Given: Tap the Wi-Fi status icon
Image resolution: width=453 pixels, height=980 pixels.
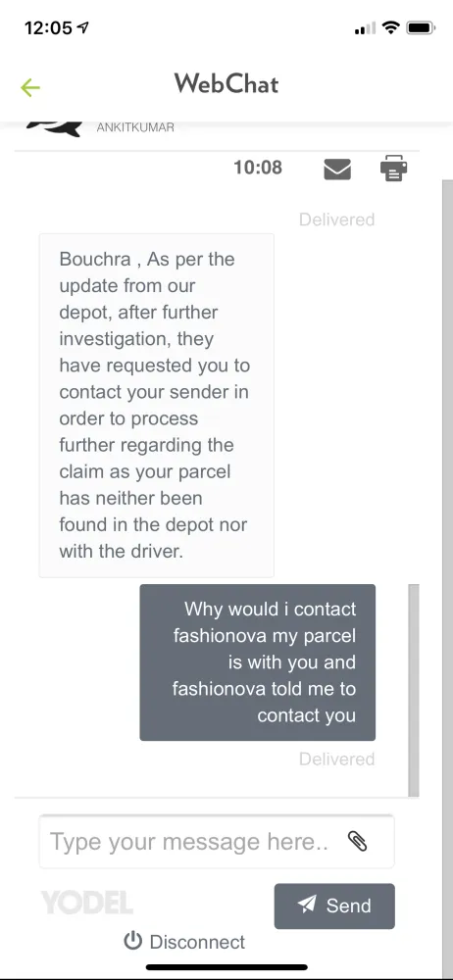Looking at the screenshot, I should click(391, 27).
